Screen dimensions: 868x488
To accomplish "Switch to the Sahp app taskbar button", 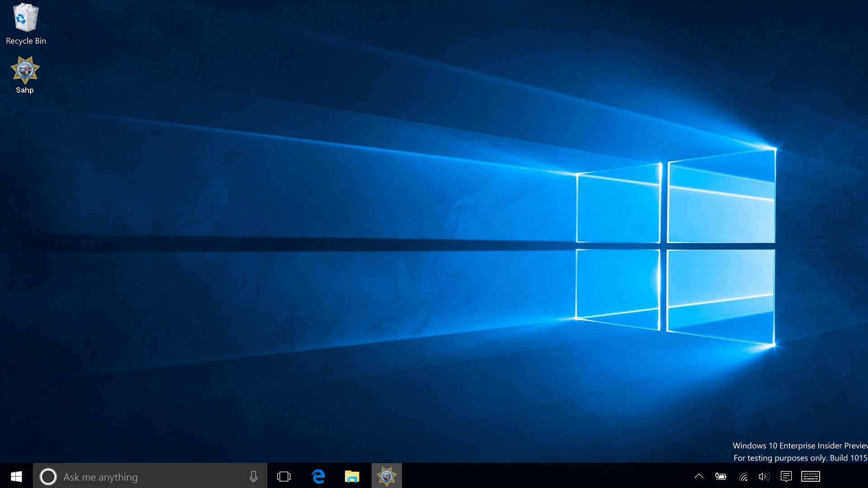I will coord(387,476).
